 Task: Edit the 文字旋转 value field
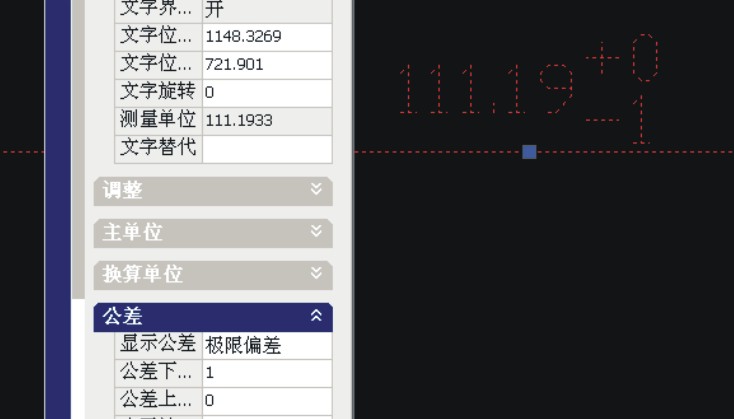(x=267, y=93)
